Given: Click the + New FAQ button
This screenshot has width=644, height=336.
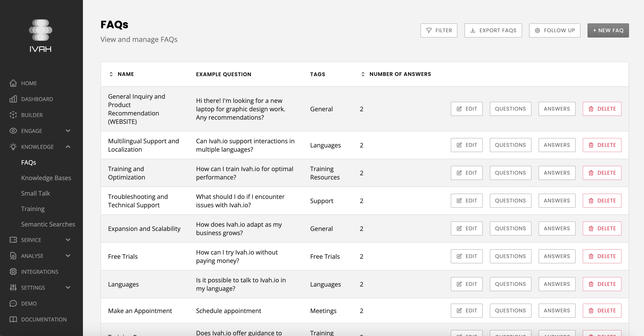Looking at the screenshot, I should [x=608, y=30].
